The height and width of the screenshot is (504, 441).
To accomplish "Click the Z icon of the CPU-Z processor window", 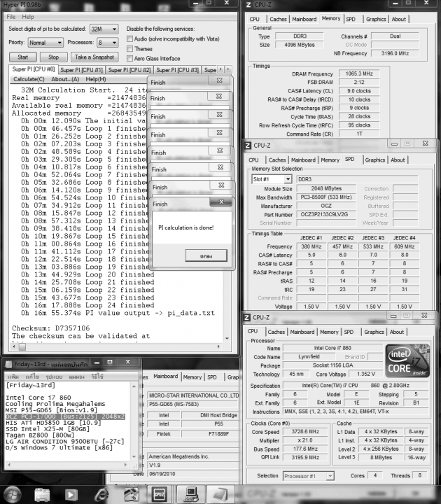I will coord(246,318).
